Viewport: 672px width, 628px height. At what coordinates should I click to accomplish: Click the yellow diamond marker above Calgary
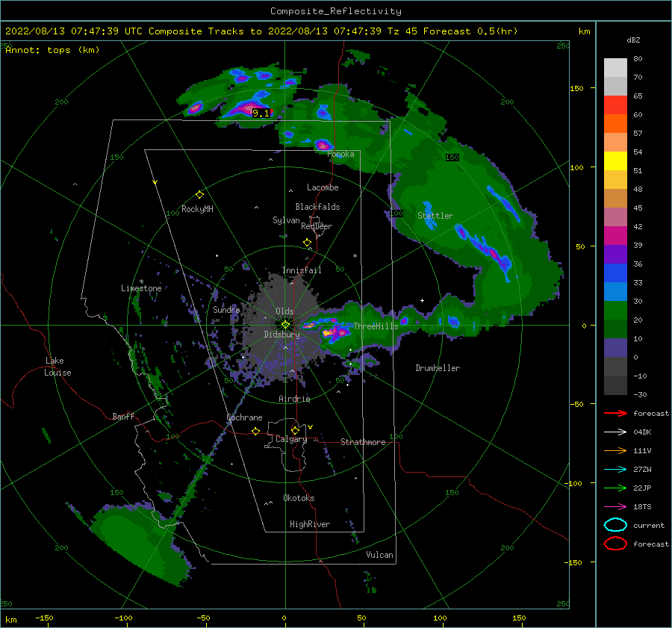(295, 430)
